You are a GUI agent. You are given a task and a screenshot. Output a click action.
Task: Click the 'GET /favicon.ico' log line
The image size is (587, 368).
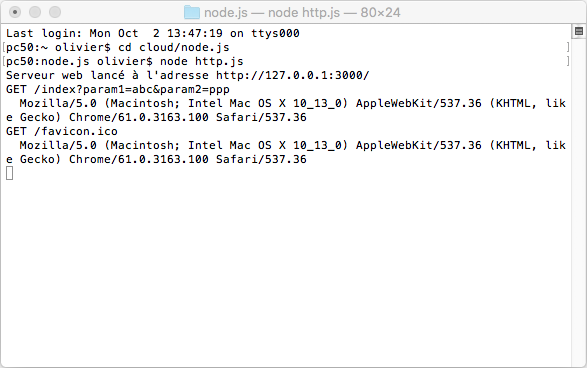point(62,131)
